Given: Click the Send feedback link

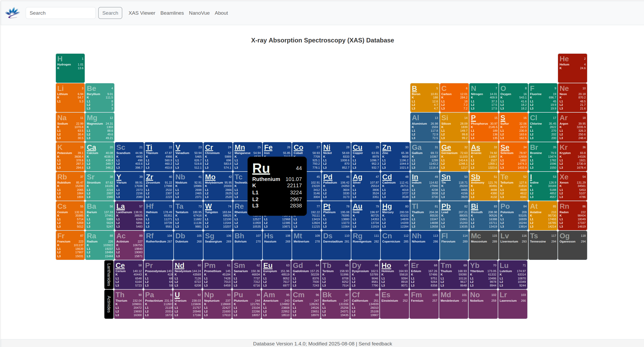Looking at the screenshot, I should tap(375, 344).
